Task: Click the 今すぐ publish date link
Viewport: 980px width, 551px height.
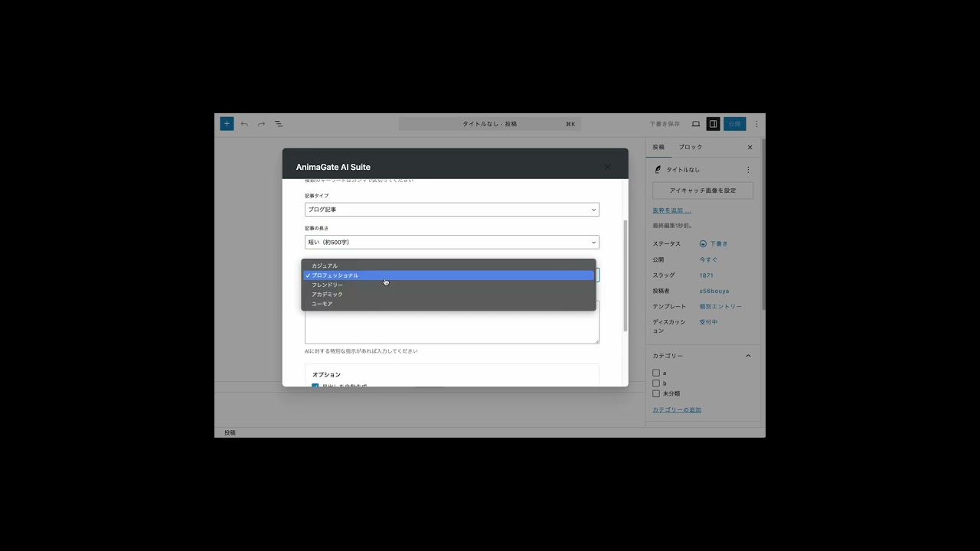Action: 708,259
